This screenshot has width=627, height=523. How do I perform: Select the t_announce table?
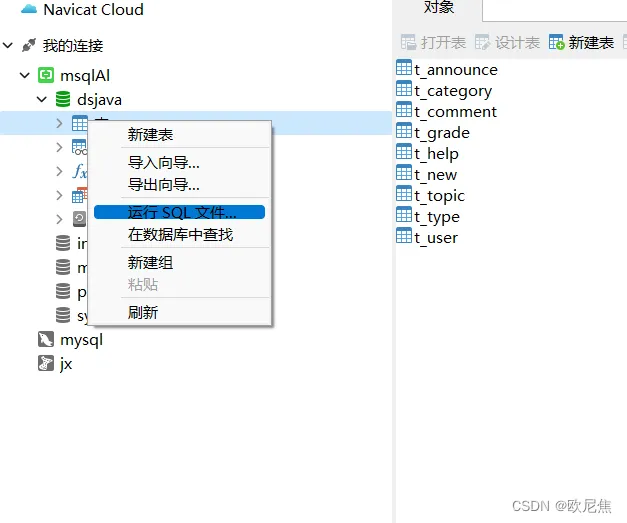[456, 70]
